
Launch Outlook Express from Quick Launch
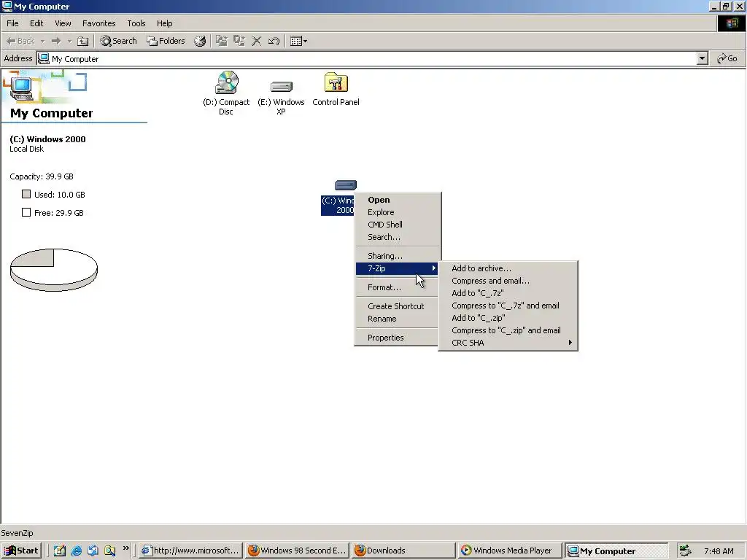(93, 551)
